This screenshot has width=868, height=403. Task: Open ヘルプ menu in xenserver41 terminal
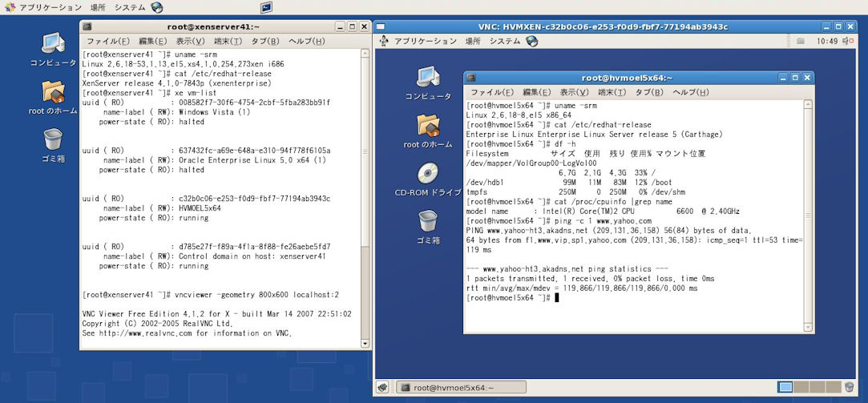(x=307, y=41)
